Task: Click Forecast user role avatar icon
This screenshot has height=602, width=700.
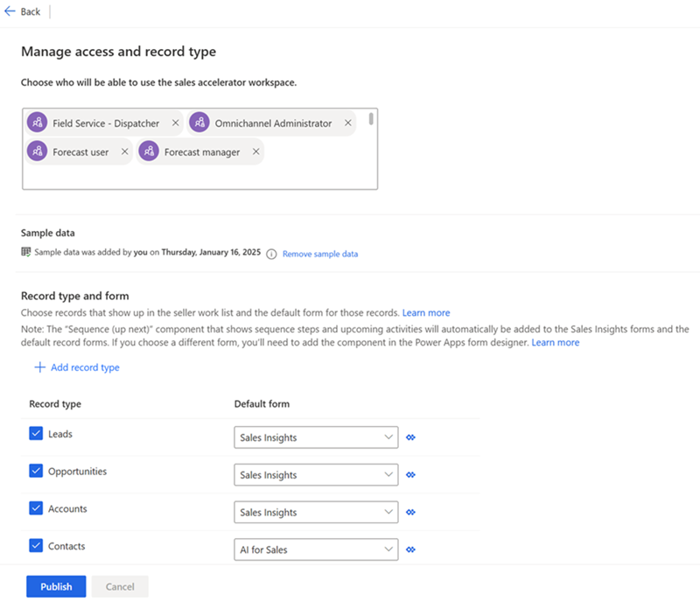Action: pos(37,151)
